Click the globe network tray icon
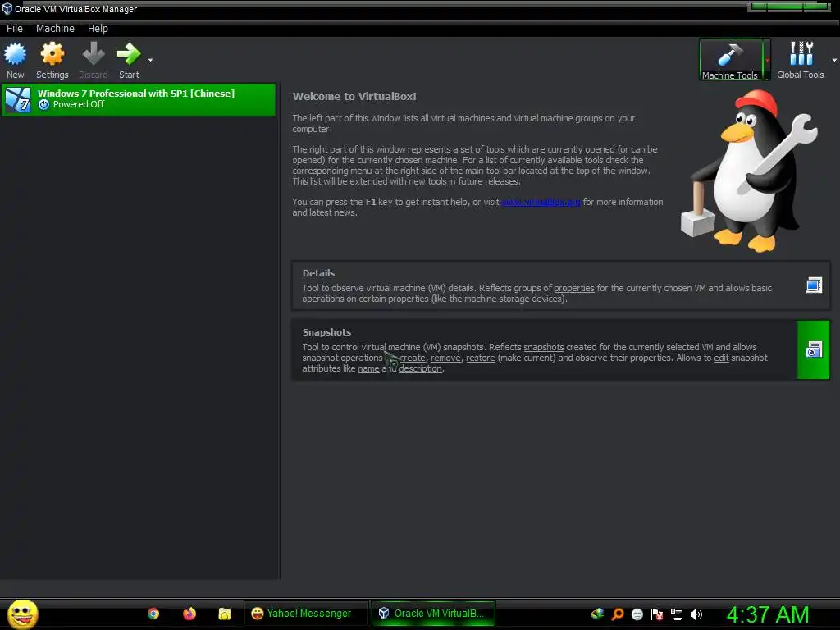840x630 pixels. click(597, 614)
